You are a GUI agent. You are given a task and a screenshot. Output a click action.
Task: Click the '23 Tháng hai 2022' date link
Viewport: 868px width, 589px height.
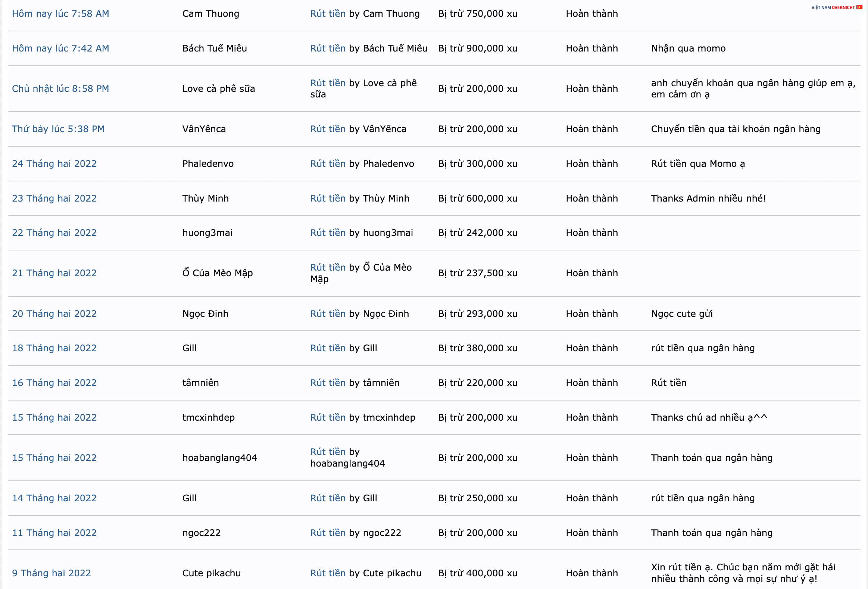pos(54,199)
